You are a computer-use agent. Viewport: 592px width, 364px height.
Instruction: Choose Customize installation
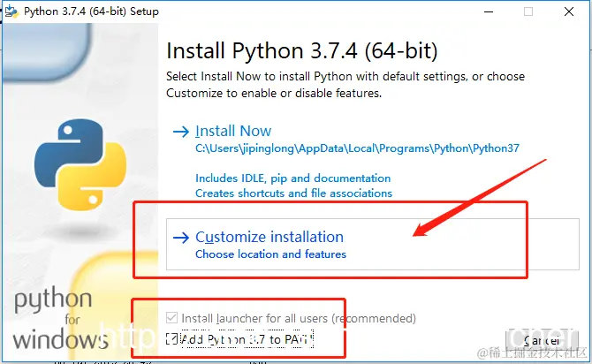[x=372, y=244]
